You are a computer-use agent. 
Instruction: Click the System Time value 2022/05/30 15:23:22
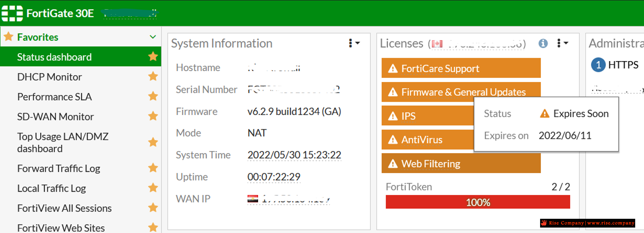click(x=295, y=155)
